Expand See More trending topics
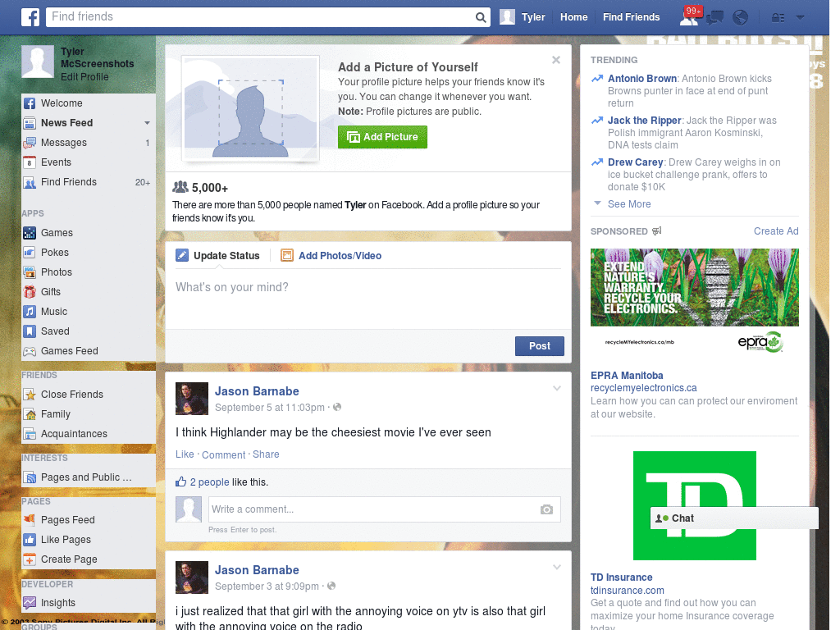Viewport: 840px width, 630px height. pos(629,204)
